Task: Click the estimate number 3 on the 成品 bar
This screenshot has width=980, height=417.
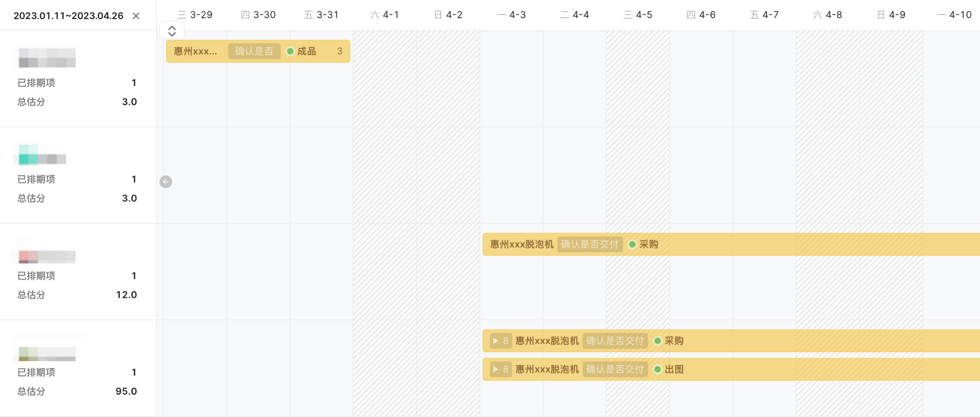Action: (x=340, y=51)
